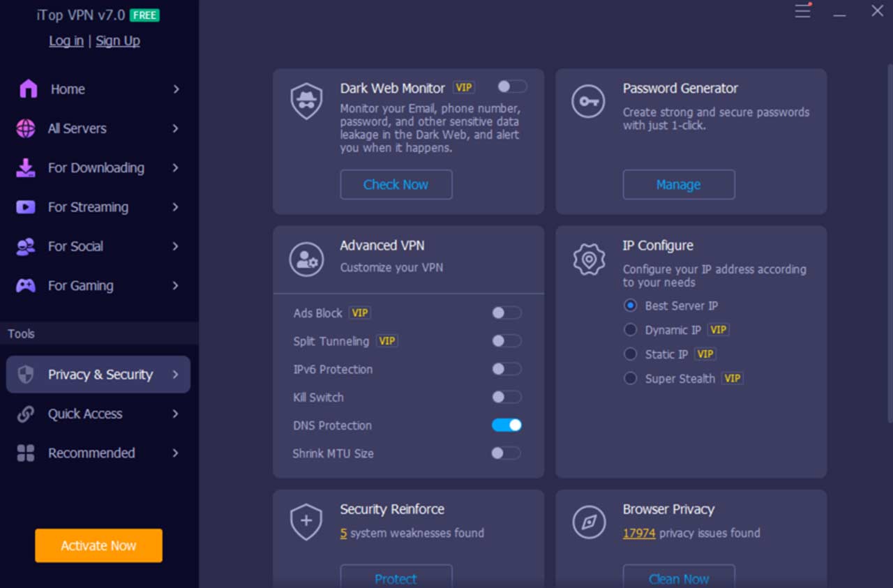Open the hamburger menu
893x588 pixels.
coord(802,11)
